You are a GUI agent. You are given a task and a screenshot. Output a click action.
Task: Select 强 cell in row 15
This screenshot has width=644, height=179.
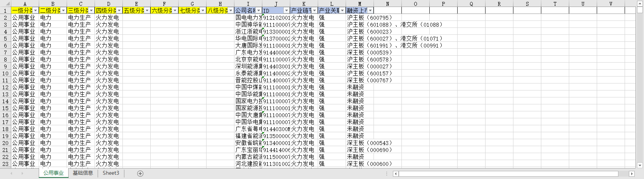[332, 108]
